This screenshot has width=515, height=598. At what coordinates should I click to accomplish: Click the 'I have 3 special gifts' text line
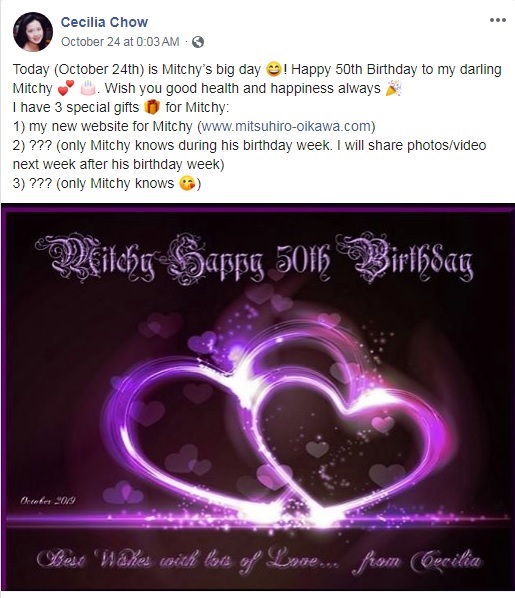121,107
